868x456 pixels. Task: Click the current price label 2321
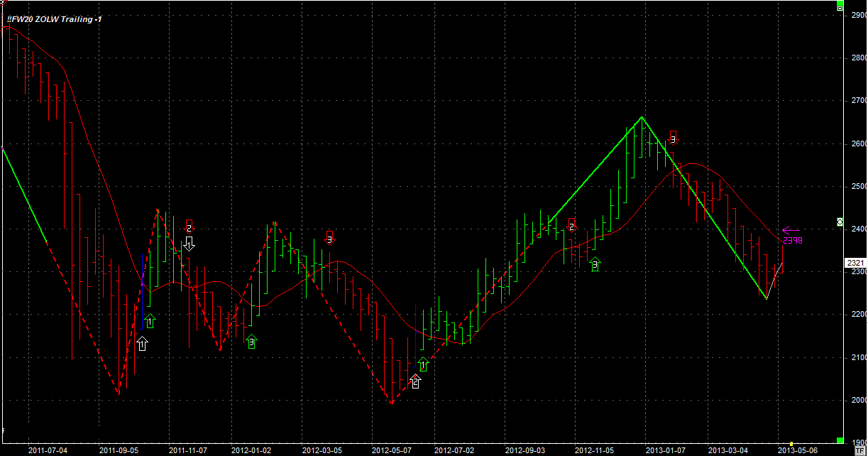click(x=855, y=263)
